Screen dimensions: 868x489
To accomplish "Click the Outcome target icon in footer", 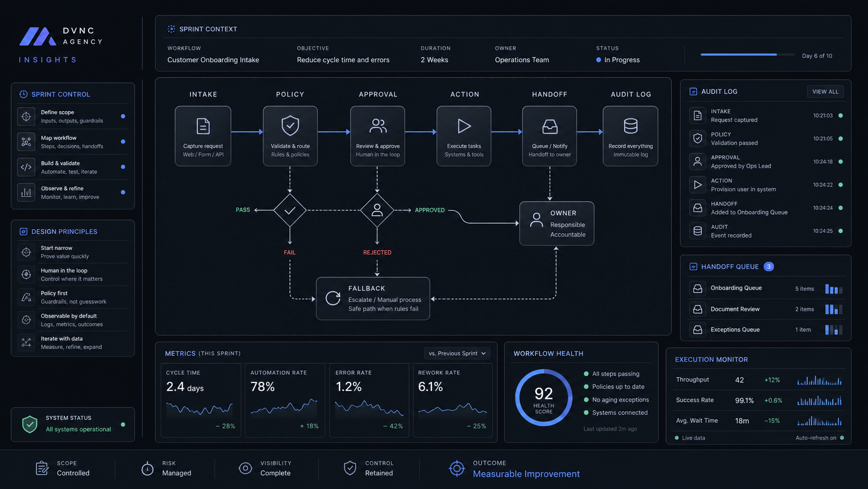I will point(457,468).
